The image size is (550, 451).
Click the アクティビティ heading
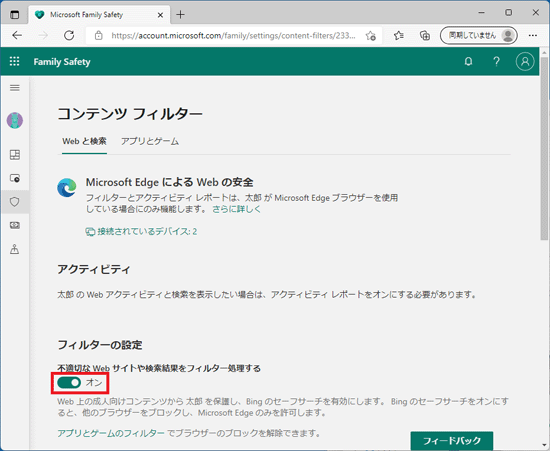tap(94, 269)
